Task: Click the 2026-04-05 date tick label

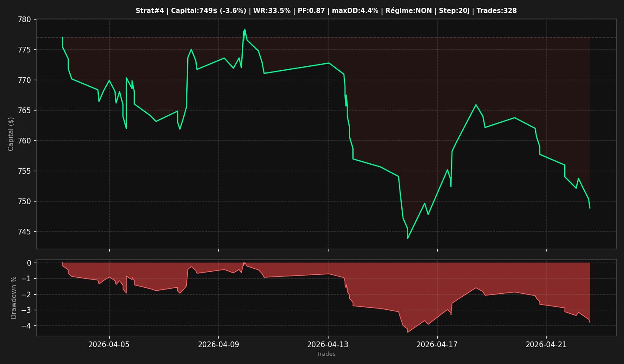Action: (x=109, y=344)
